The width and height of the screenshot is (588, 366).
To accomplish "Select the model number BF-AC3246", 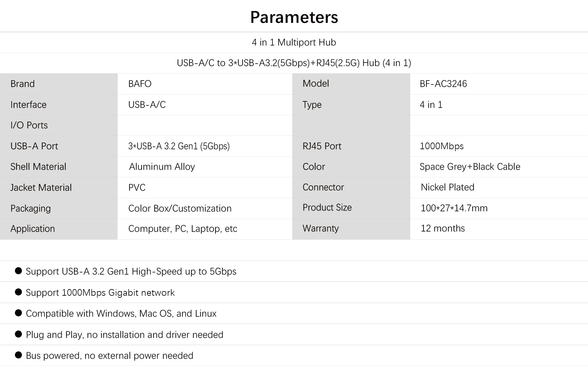I will [x=443, y=84].
